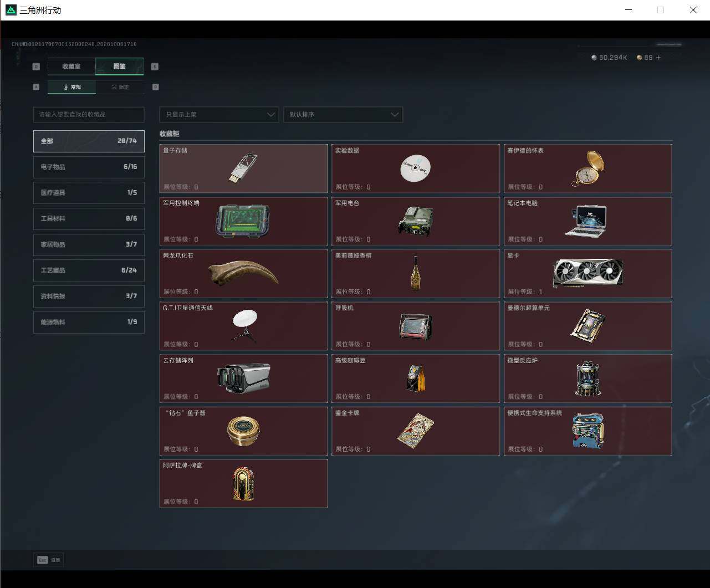710x588 pixels.
Task: Filter by 电子物品 category
Action: (x=89, y=167)
